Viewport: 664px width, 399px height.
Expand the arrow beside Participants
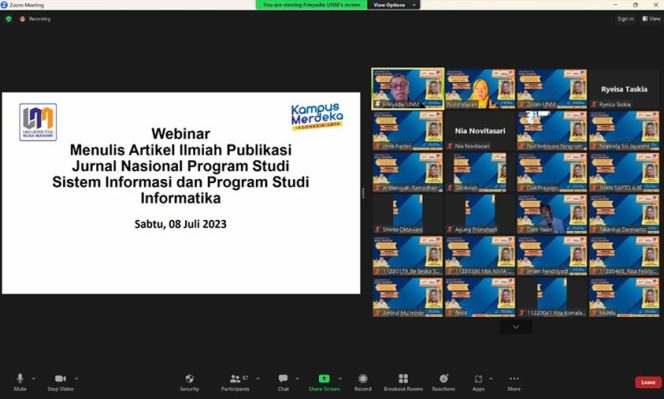258,378
